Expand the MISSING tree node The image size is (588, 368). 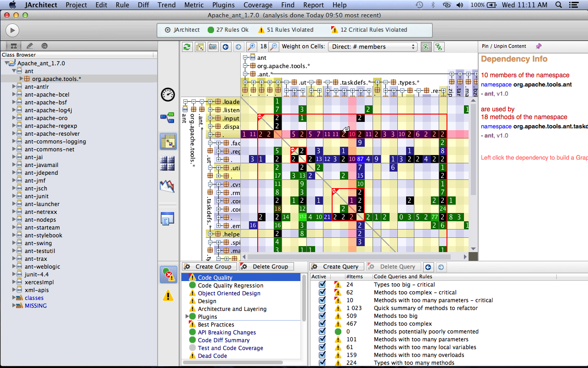coord(14,306)
